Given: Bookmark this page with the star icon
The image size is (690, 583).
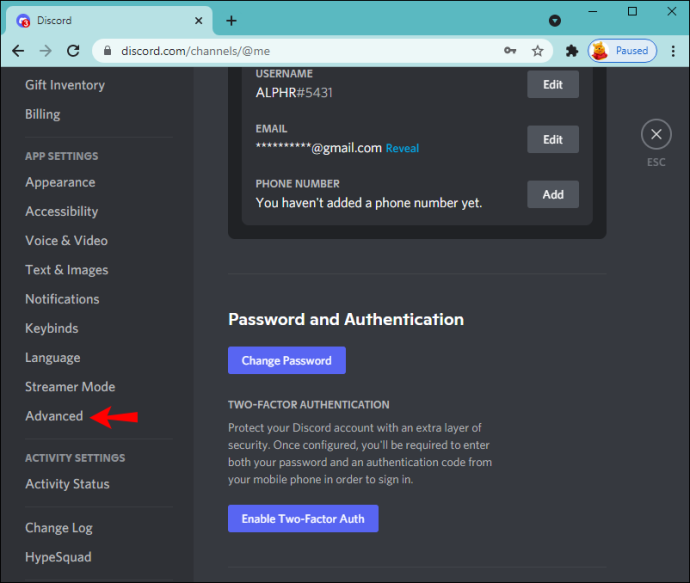Looking at the screenshot, I should [x=537, y=51].
